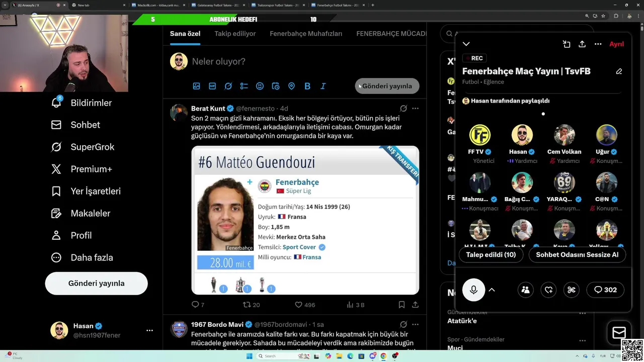The width and height of the screenshot is (644, 362).
Task: Collapse the Space panel chevron
Action: (466, 44)
